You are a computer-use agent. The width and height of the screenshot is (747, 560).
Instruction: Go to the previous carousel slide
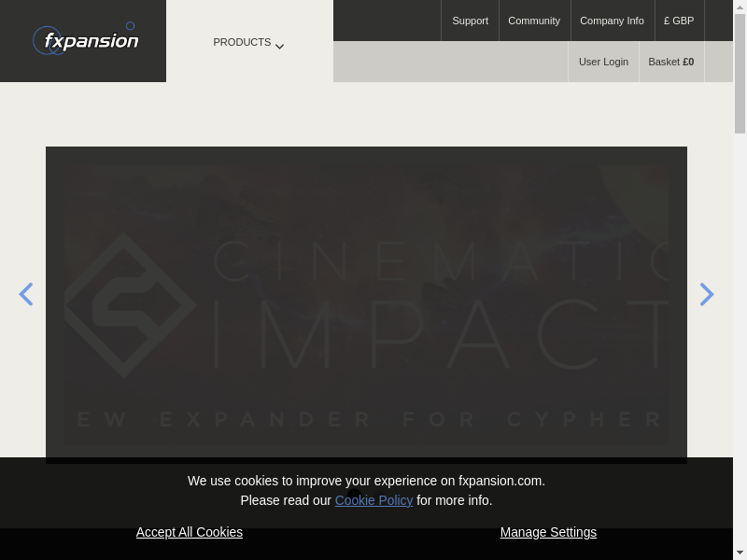[x=26, y=295]
